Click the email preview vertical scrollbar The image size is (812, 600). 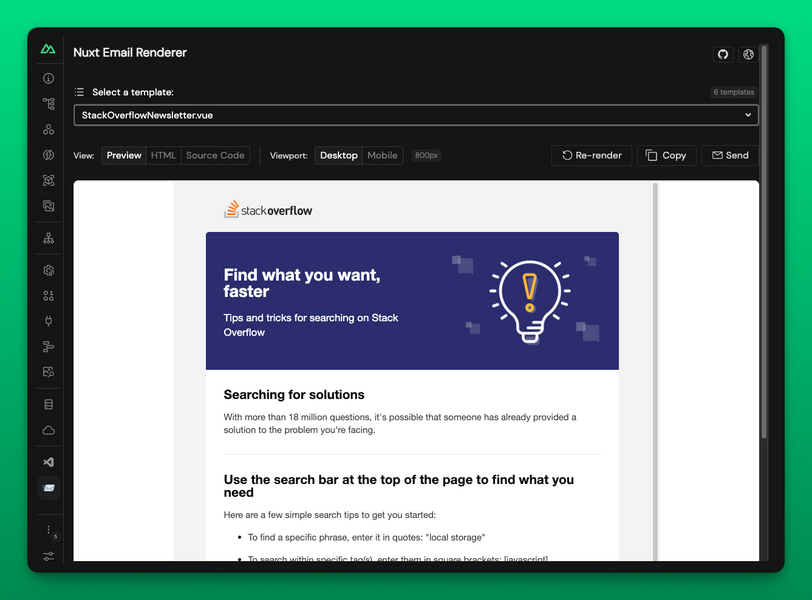tap(655, 370)
